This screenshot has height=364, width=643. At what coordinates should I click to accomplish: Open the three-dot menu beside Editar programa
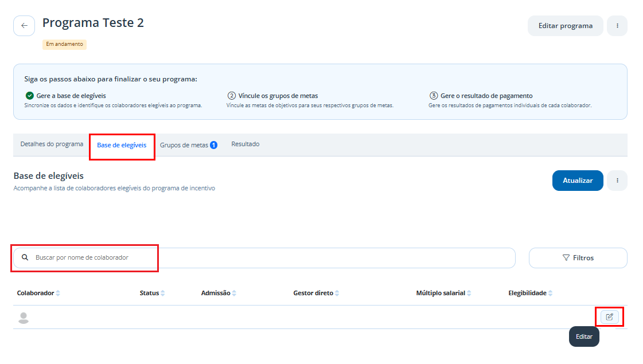click(617, 26)
